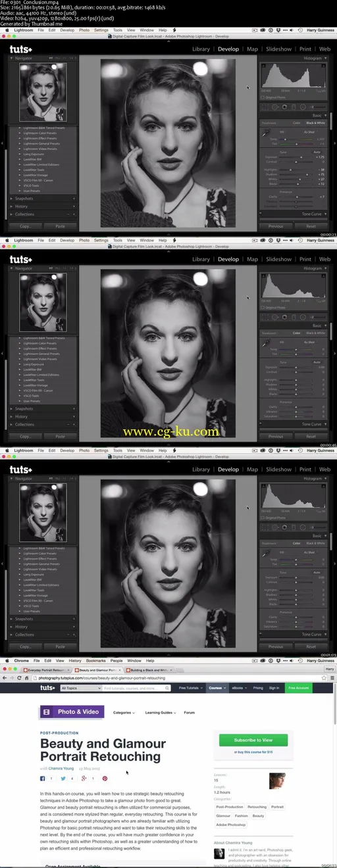This screenshot has height=868, width=337.
Task: Click the Free Account button
Action: pos(299,688)
